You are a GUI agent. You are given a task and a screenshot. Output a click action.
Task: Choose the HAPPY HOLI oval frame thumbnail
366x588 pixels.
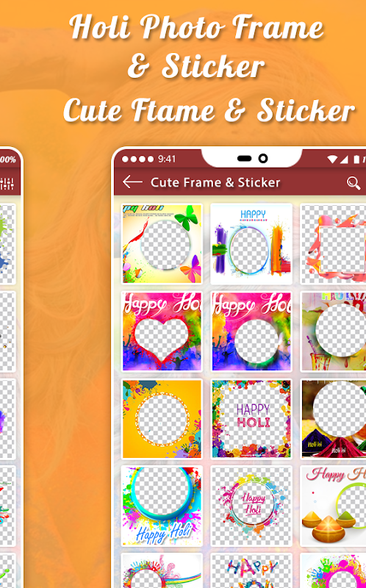click(251, 244)
